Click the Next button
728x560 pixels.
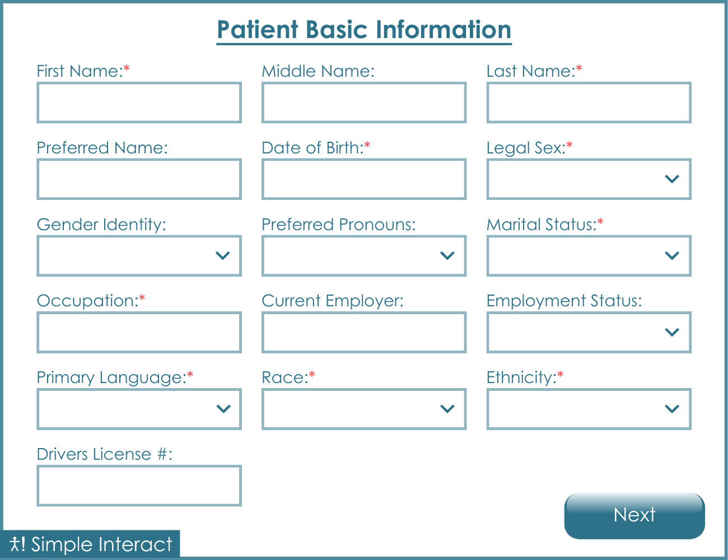634,515
